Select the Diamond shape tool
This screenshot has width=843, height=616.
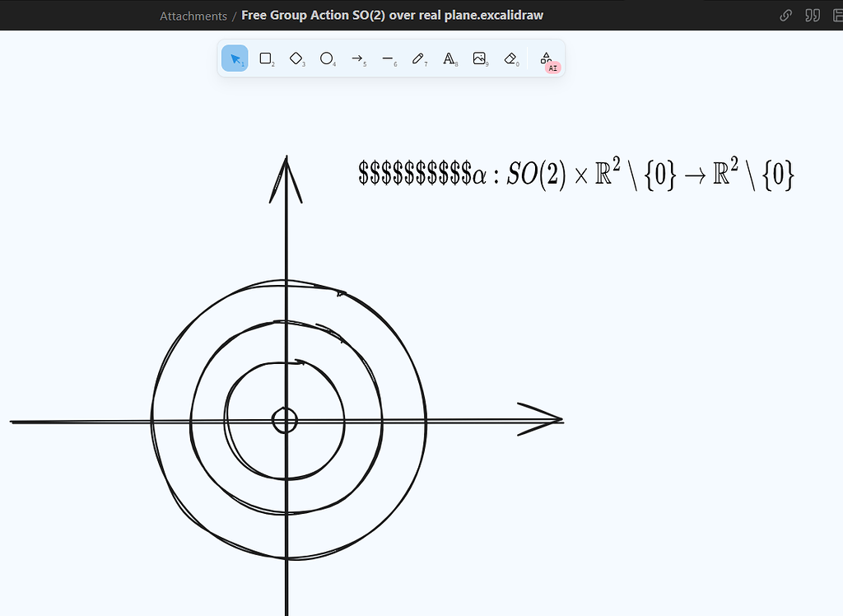point(296,58)
